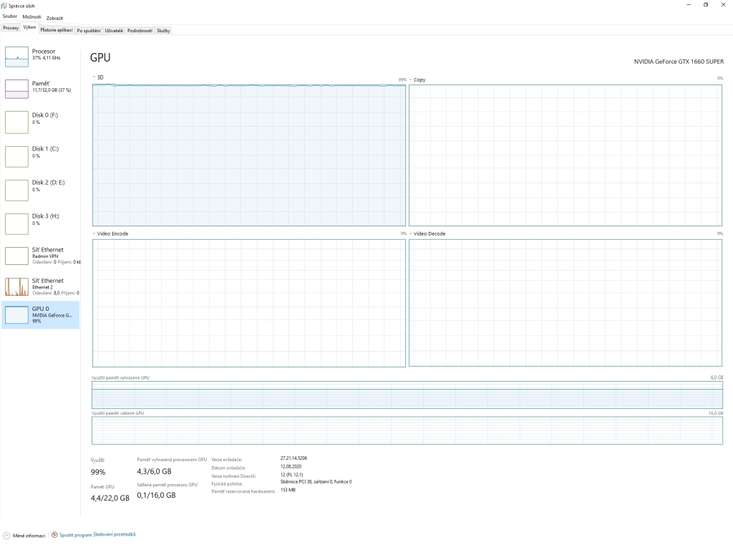Click the Sběrnice PCI physical location value

[x=316, y=482]
